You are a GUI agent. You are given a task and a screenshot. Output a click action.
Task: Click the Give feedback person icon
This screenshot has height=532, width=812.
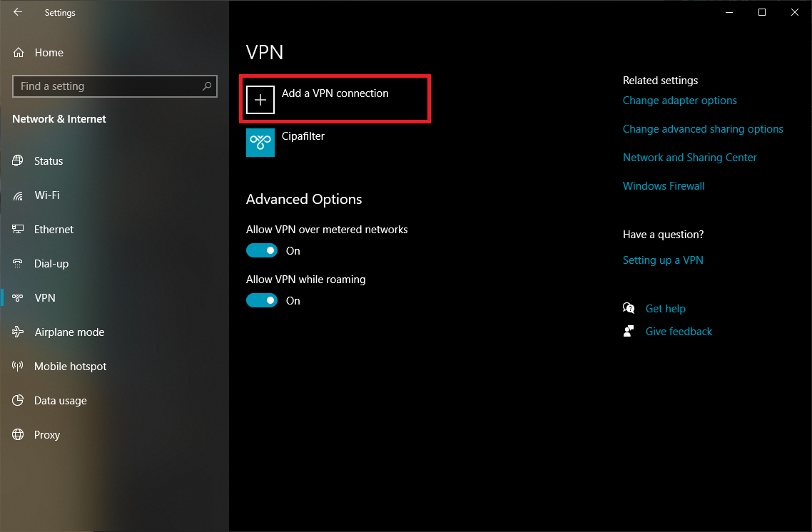pos(629,331)
